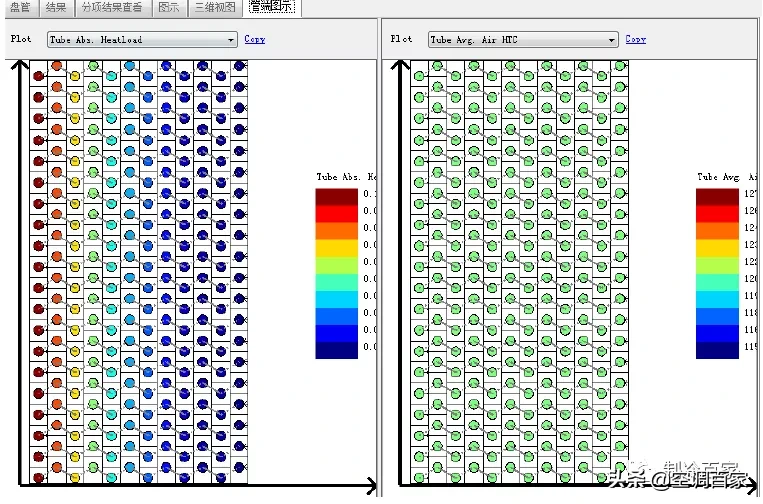Click bright red swatch in heatload legend
Viewport: 763px width, 504px height.
[x=336, y=214]
